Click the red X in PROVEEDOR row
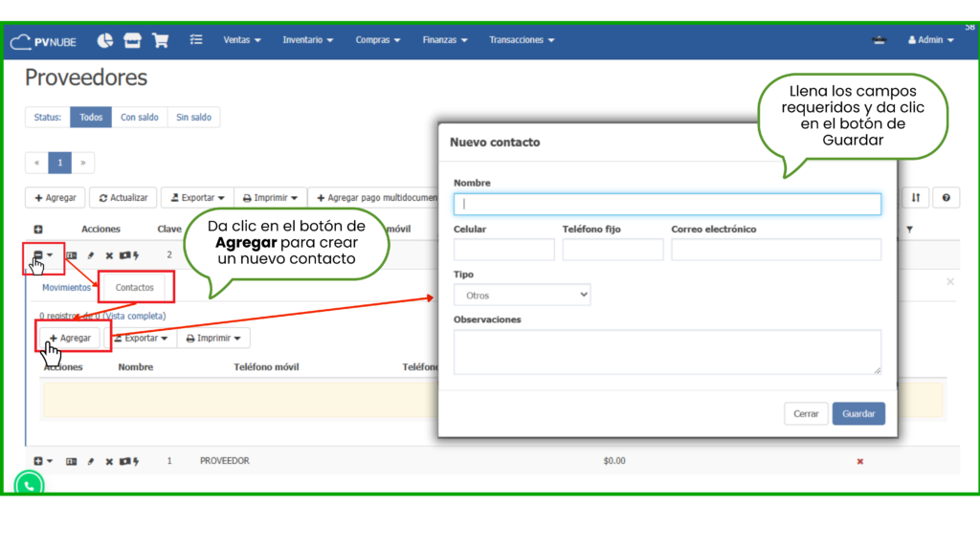The image size is (980, 551). pyautogui.click(x=859, y=461)
